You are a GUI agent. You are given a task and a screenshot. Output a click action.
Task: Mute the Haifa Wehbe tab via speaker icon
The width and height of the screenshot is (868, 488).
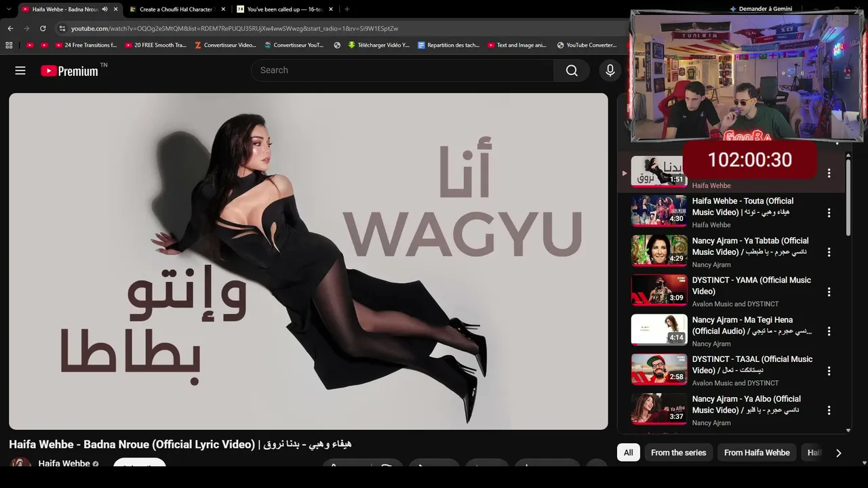click(104, 9)
